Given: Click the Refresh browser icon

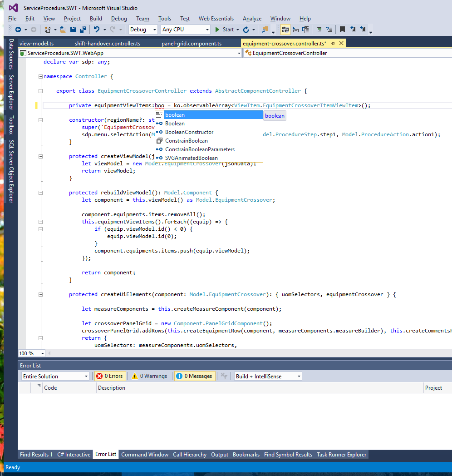Looking at the screenshot, I should coord(246,30).
